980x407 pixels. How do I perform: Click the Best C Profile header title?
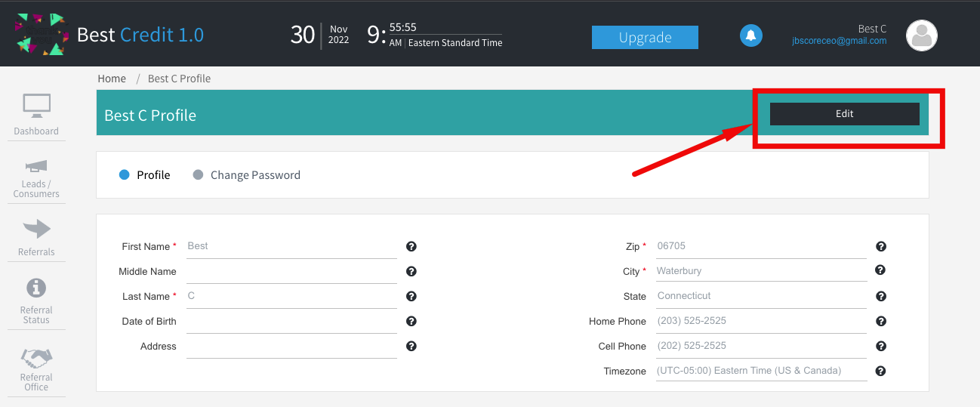coord(150,115)
